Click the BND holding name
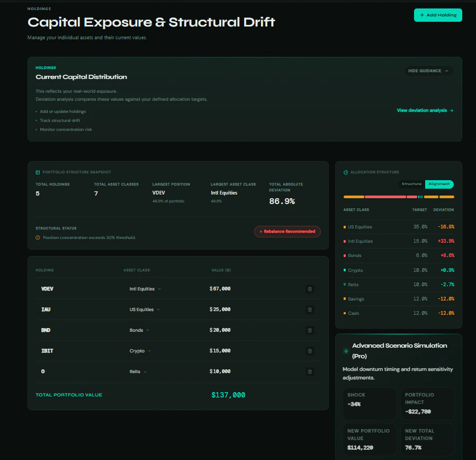Screen dimensions: 476x460 pos(46,330)
